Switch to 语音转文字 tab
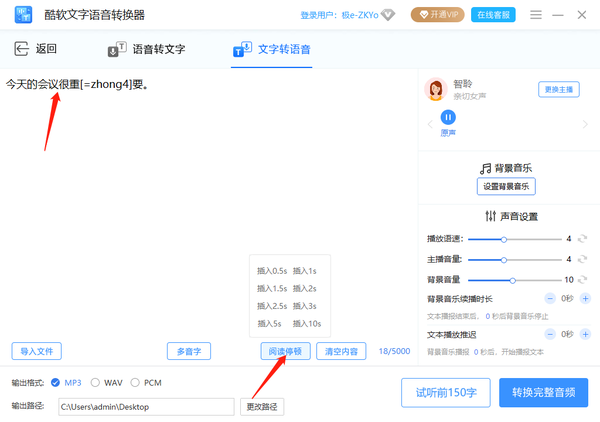 [147, 49]
